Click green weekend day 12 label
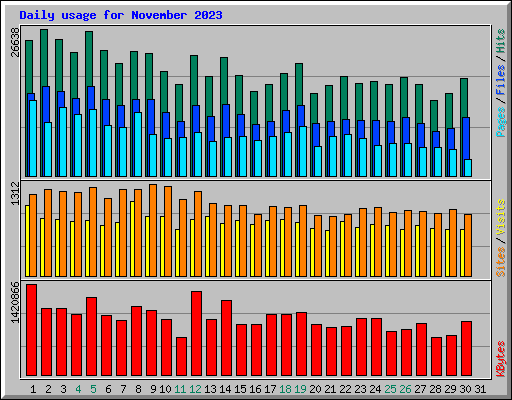This screenshot has width=512, height=400. (195, 389)
